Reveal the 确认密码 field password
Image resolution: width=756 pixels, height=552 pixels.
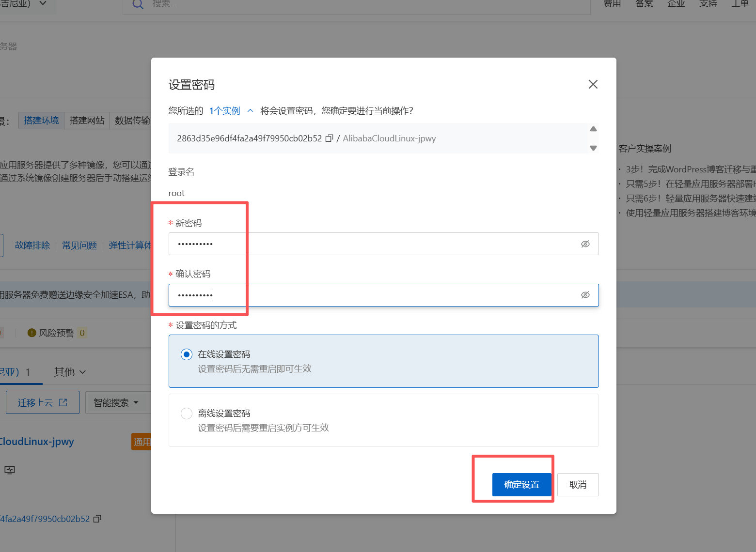coord(585,295)
